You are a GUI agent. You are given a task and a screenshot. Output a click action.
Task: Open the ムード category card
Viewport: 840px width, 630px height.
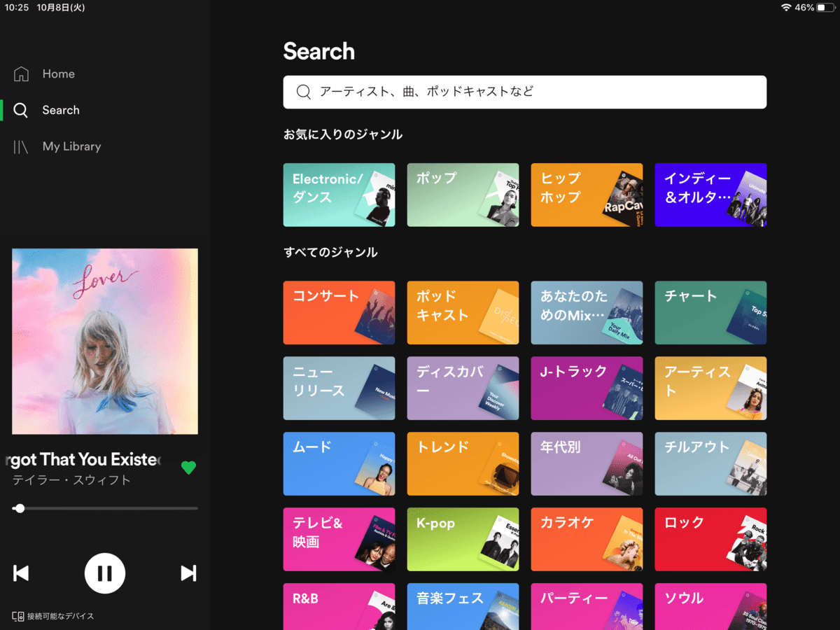(x=339, y=464)
